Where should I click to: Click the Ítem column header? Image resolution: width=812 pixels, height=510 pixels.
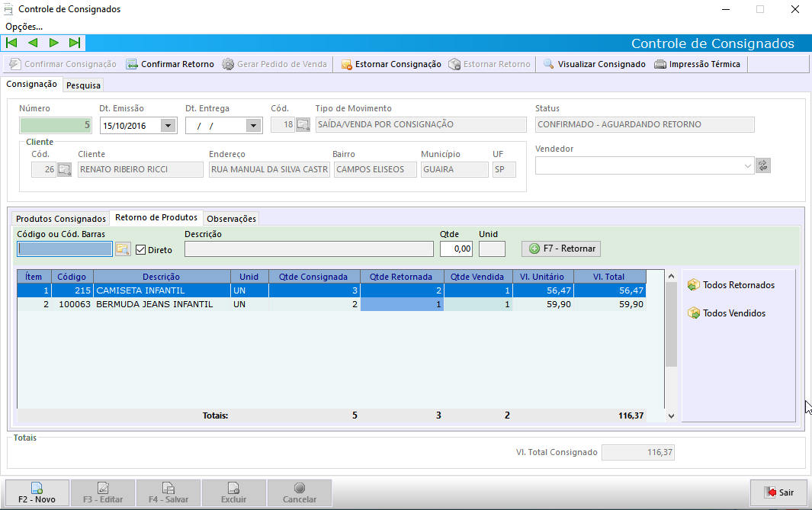tap(34, 277)
